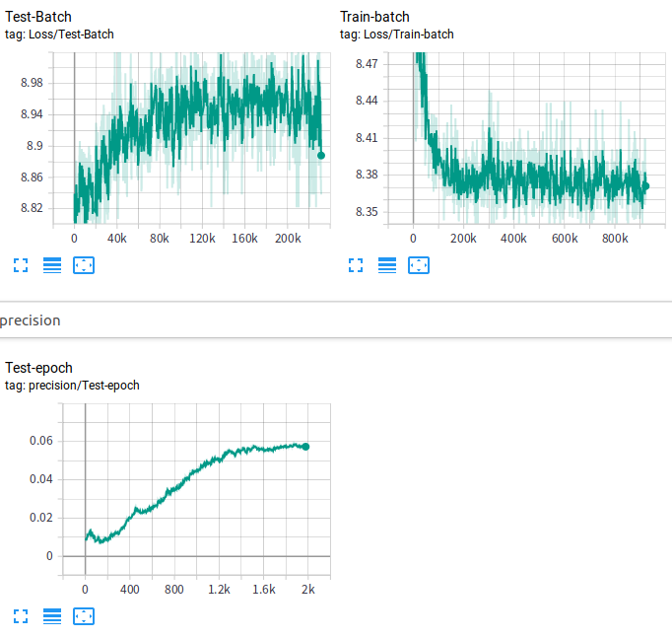Fit domain to data on Train-batch chart
This screenshot has width=672, height=638.
[x=419, y=265]
